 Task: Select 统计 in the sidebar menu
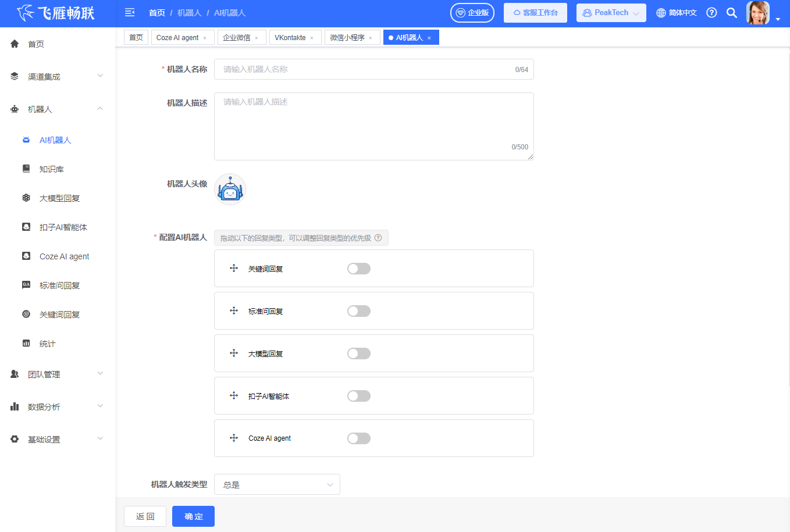47,344
